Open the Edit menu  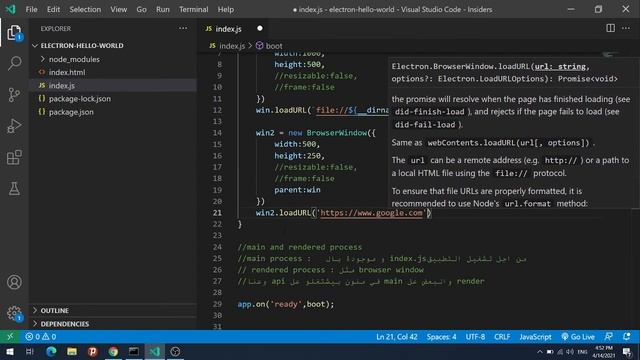point(53,9)
